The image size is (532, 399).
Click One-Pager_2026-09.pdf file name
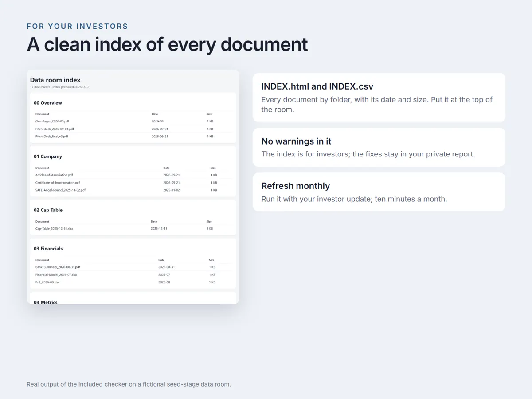52,121
